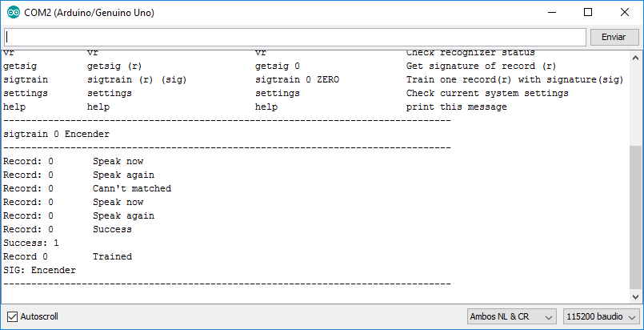The height and width of the screenshot is (330, 644).
Task: Click the Autoscroll label text
Action: (39, 316)
